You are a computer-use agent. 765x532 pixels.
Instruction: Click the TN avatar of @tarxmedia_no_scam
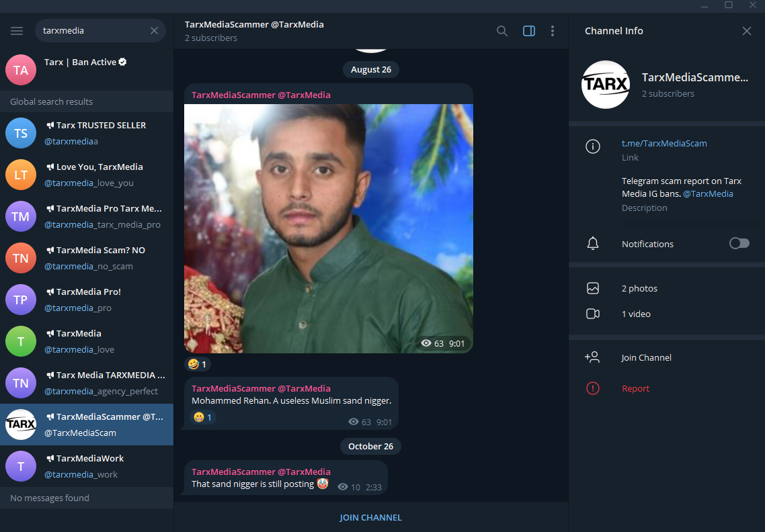coord(21,258)
